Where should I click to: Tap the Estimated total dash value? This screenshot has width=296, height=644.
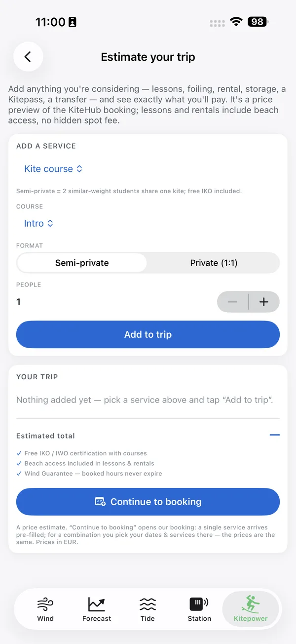275,435
